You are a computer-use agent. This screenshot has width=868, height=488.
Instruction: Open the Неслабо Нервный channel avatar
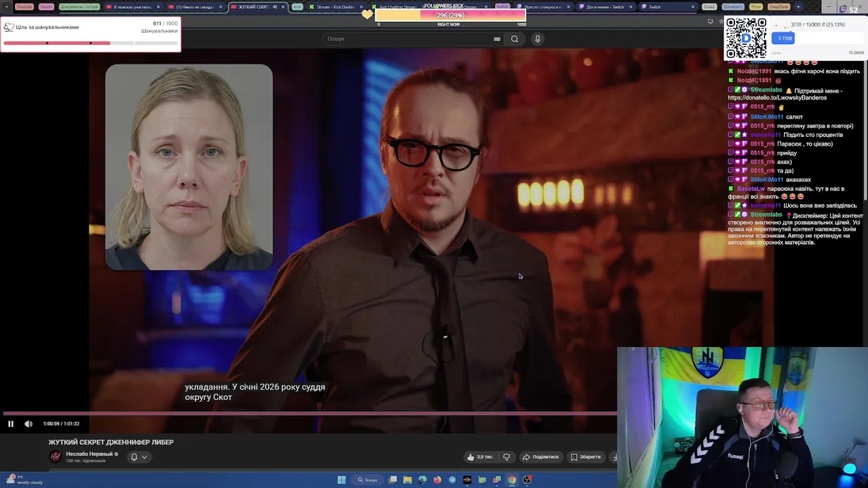[56, 457]
